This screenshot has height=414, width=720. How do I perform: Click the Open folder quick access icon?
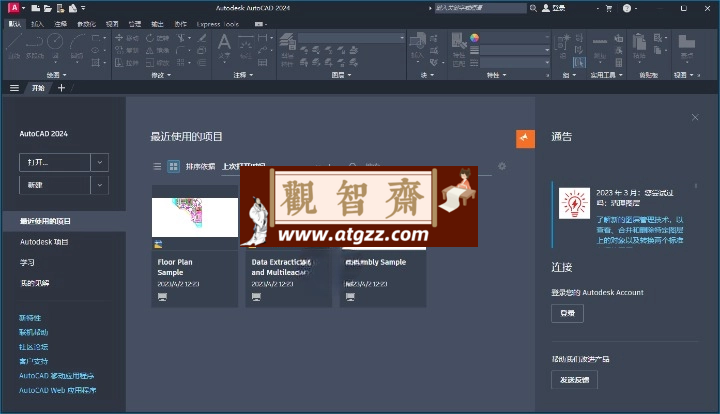[47, 8]
